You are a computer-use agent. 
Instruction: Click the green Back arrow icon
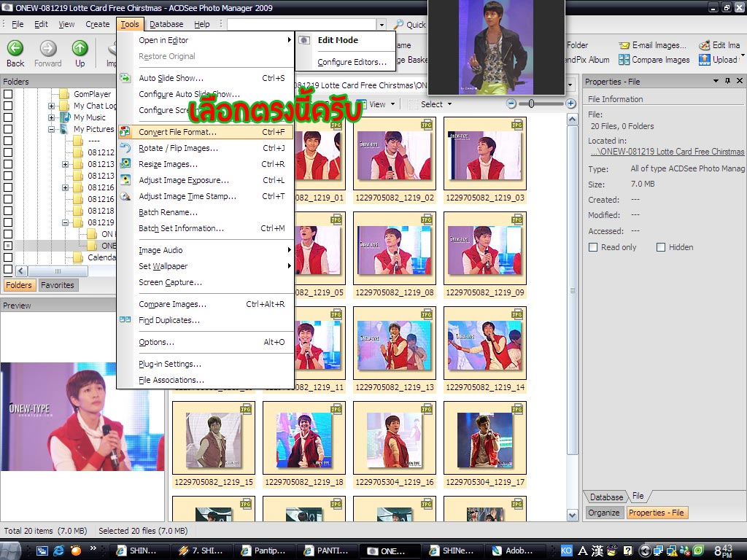[x=15, y=48]
